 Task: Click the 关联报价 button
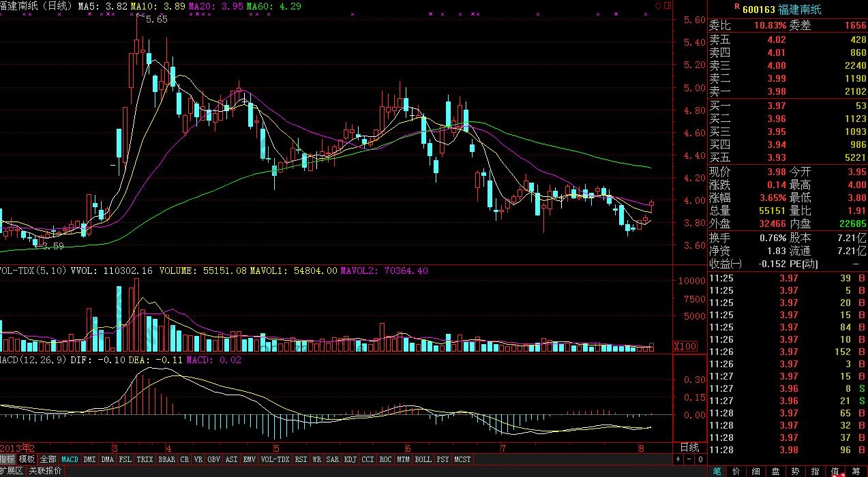(x=45, y=471)
